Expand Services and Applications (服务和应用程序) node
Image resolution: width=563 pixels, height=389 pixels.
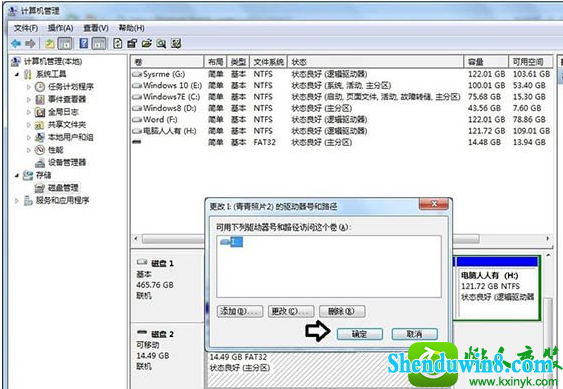17,200
